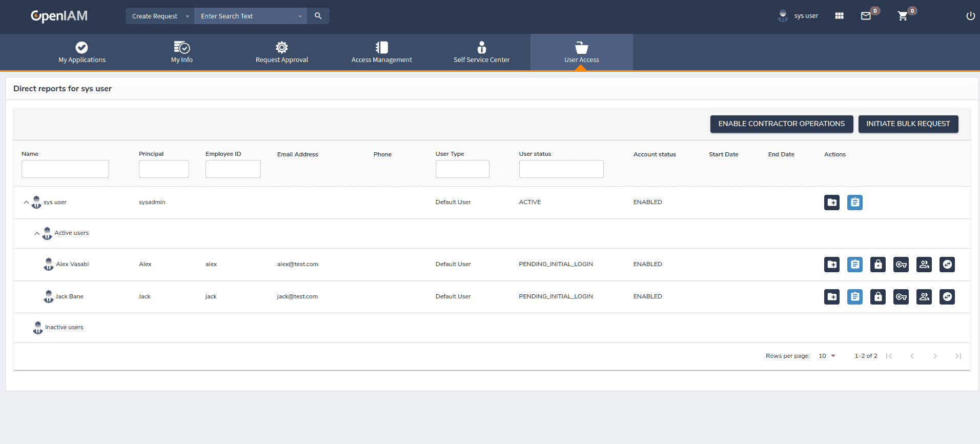Go to the Access Management tab
Screen dimensions: 980x444
point(381,53)
